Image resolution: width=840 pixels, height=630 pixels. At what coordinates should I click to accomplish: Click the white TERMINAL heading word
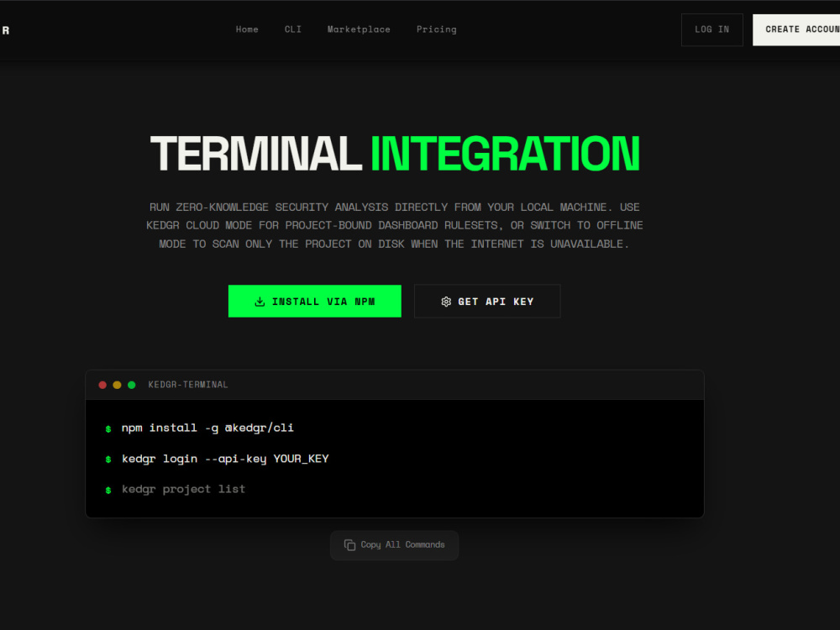pyautogui.click(x=256, y=154)
